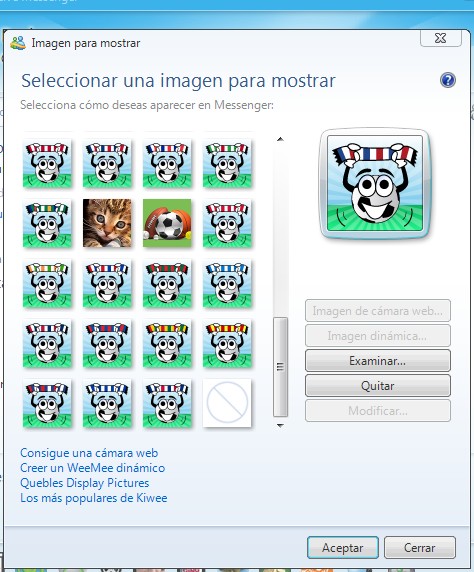Click the scroll down arrow of picture list
This screenshot has width=474, height=572.
(280, 425)
